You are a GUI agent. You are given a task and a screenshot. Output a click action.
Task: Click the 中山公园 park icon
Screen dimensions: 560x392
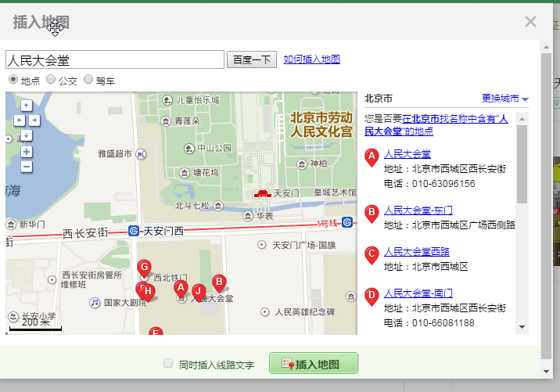[189, 148]
